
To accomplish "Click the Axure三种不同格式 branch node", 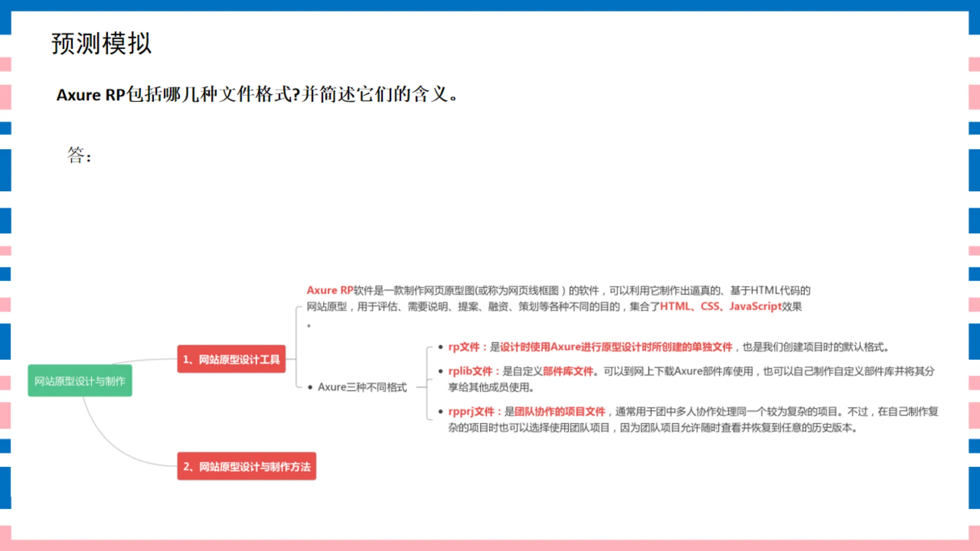I will [x=362, y=387].
